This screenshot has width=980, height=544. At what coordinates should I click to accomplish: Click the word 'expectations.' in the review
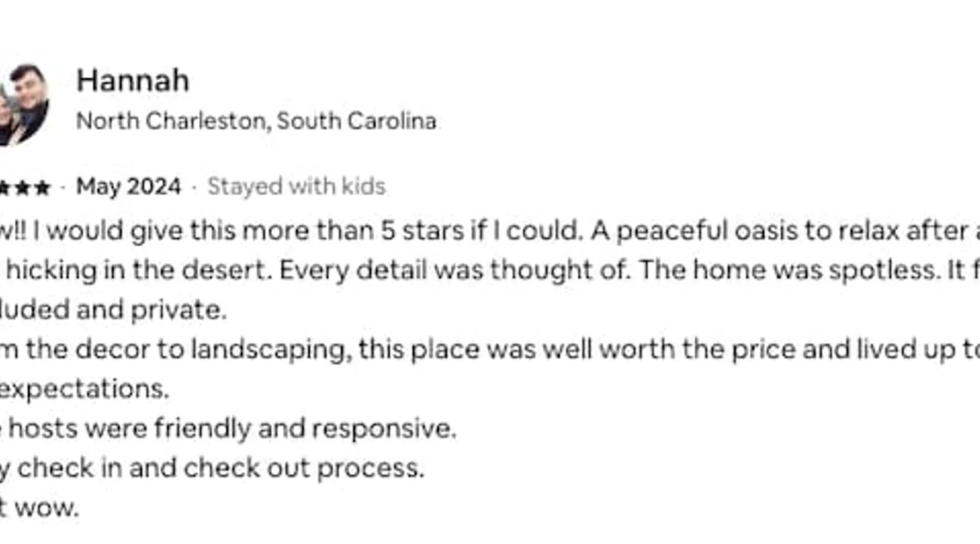point(84,389)
